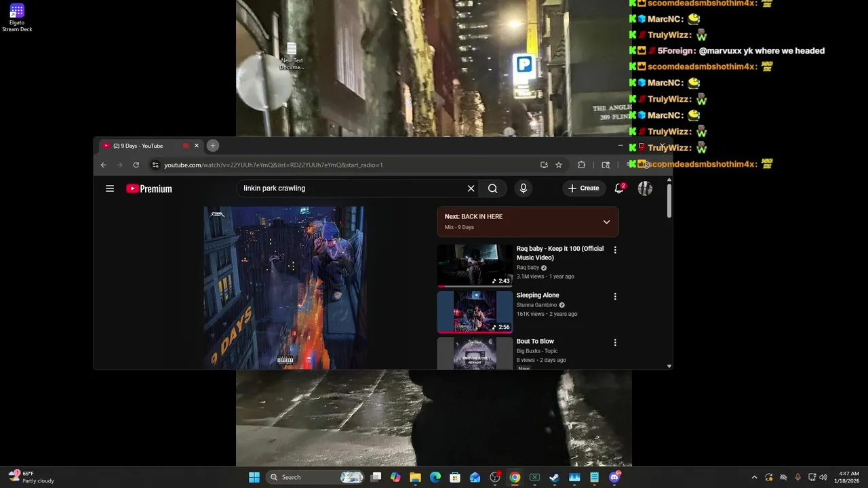Open Discord from the taskbar
This screenshot has height=488, width=868.
[614, 477]
